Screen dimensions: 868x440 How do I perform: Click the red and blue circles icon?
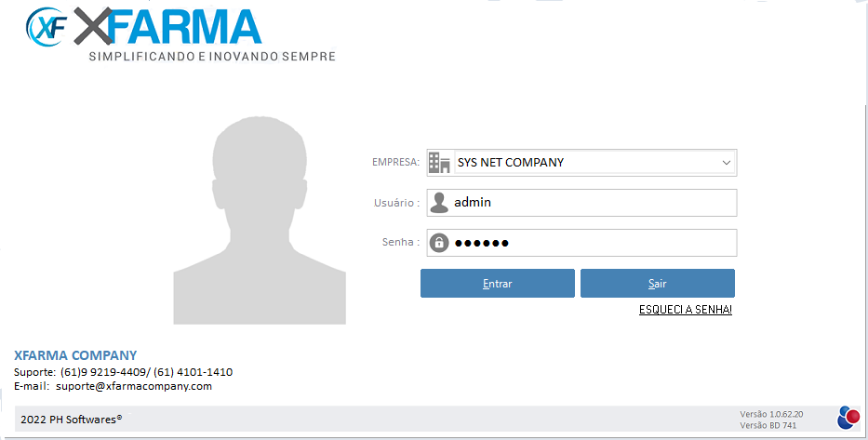point(848,418)
